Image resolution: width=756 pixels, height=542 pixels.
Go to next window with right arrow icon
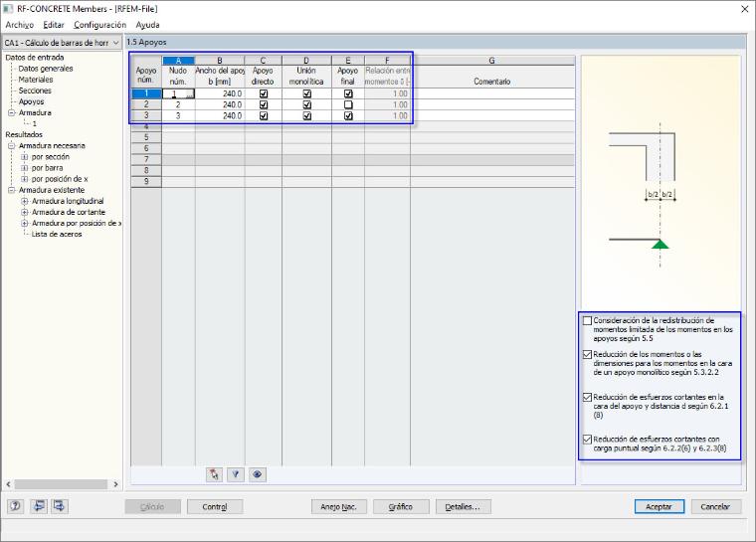pos(60,506)
